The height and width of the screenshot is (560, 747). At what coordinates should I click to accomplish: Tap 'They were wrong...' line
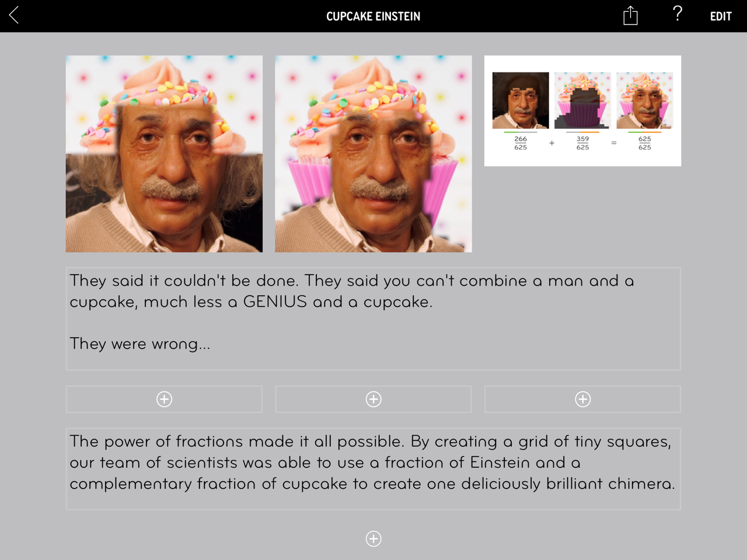(140, 344)
